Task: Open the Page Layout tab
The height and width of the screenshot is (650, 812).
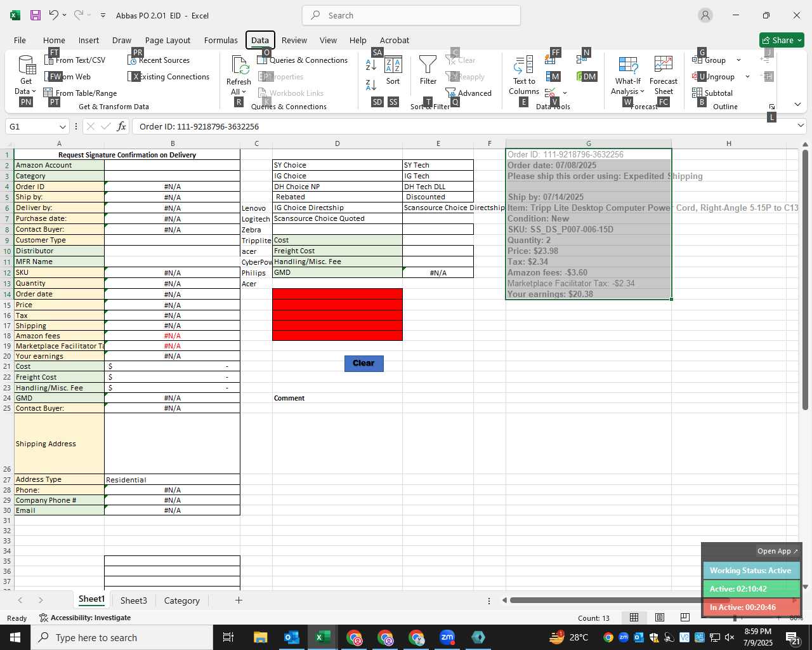Action: pyautogui.click(x=167, y=40)
